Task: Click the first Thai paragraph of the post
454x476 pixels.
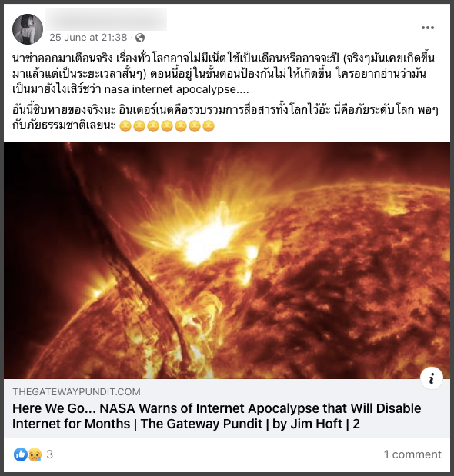Action: [225, 74]
